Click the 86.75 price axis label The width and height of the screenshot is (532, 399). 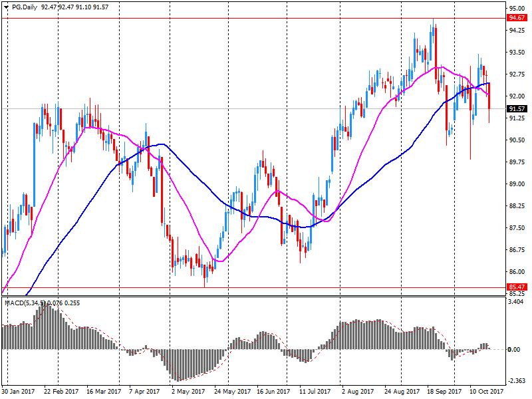[517, 250]
